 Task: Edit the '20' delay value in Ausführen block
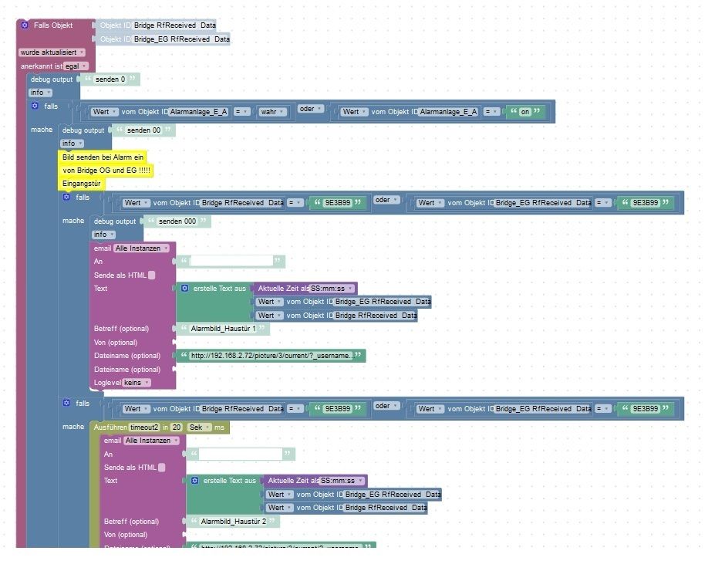point(177,427)
